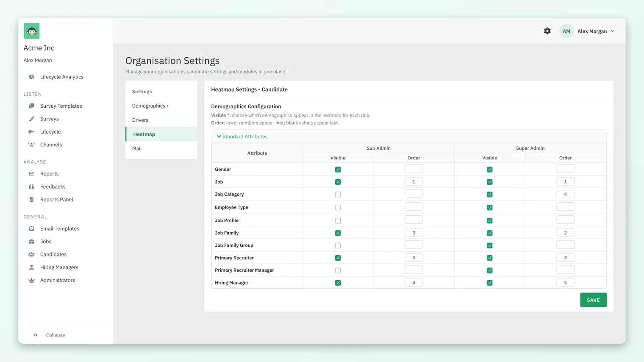Select the Heatmap settings tab
The image size is (644, 362).
(161, 134)
